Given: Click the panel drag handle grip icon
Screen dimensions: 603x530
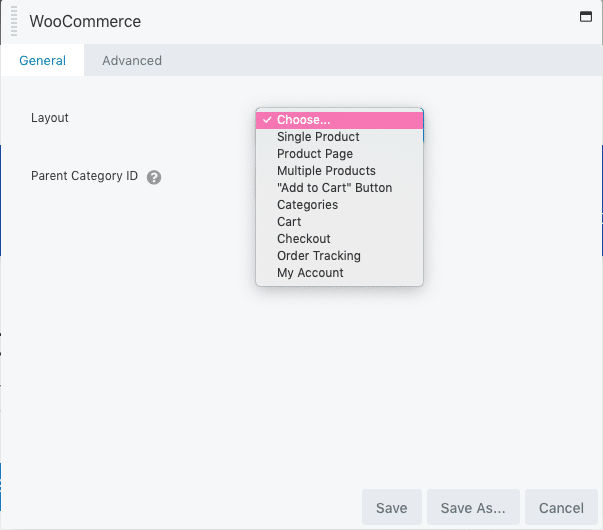Looking at the screenshot, I should coord(14,21).
